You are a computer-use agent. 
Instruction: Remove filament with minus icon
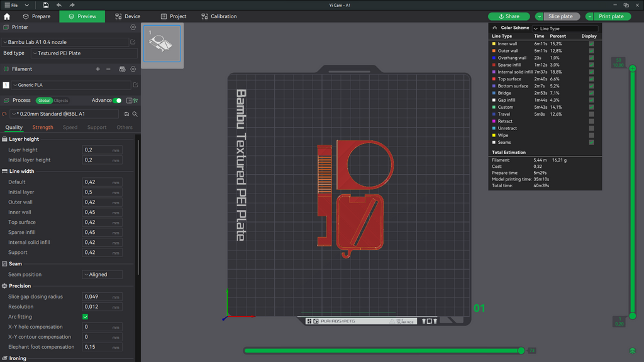point(108,69)
